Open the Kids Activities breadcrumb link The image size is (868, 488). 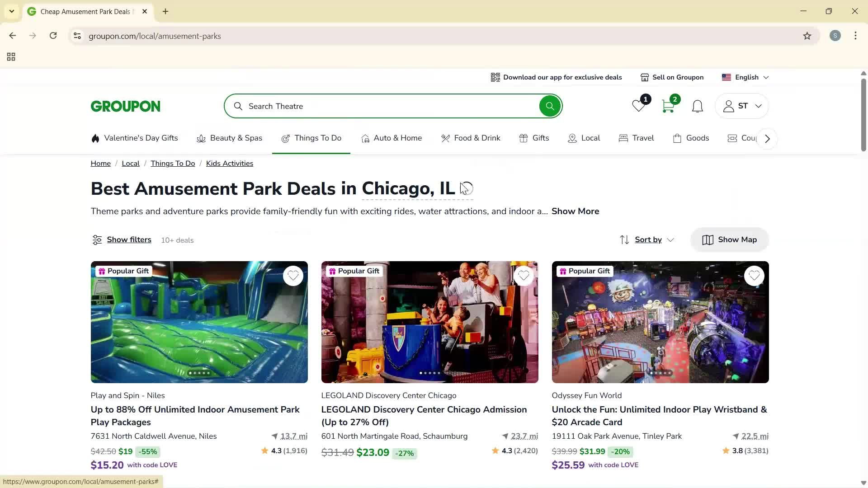229,163
